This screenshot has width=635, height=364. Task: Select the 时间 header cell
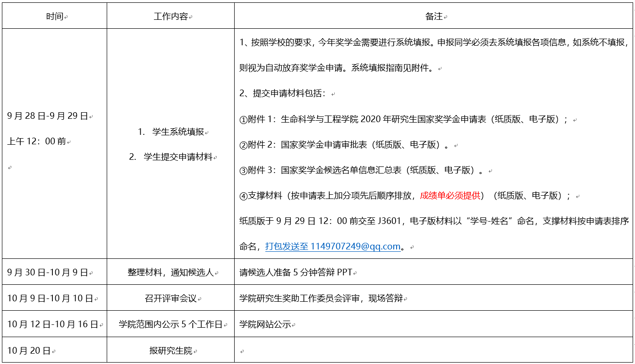pyautogui.click(x=54, y=17)
